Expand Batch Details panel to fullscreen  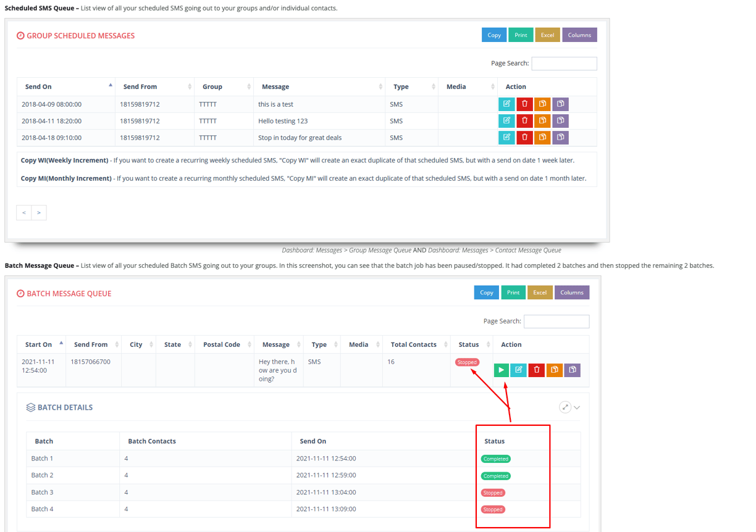pos(565,407)
